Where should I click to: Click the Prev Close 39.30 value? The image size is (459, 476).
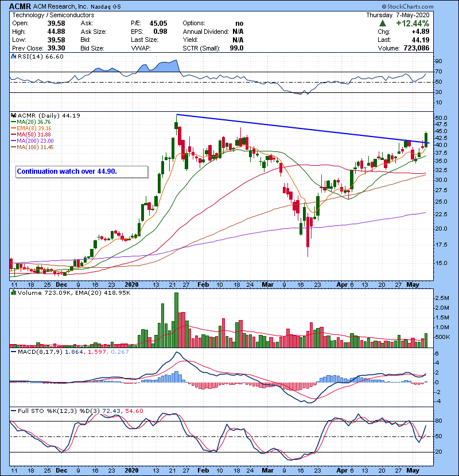pos(56,48)
